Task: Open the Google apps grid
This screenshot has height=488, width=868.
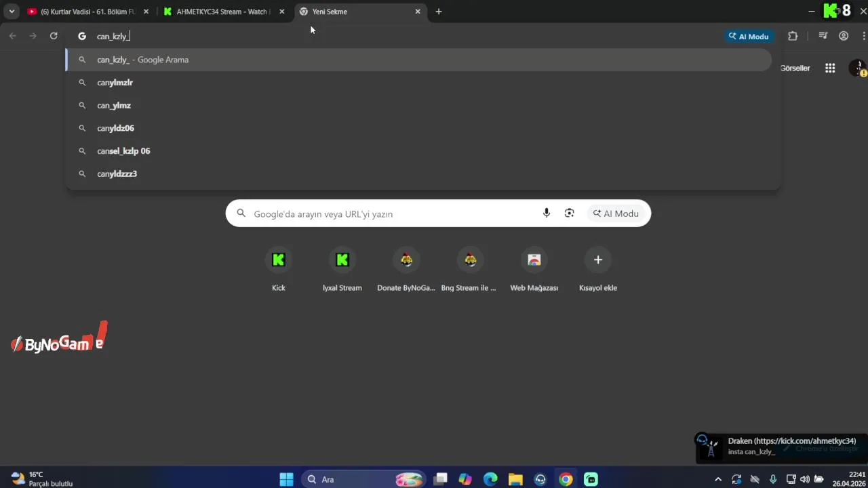Action: (x=830, y=68)
